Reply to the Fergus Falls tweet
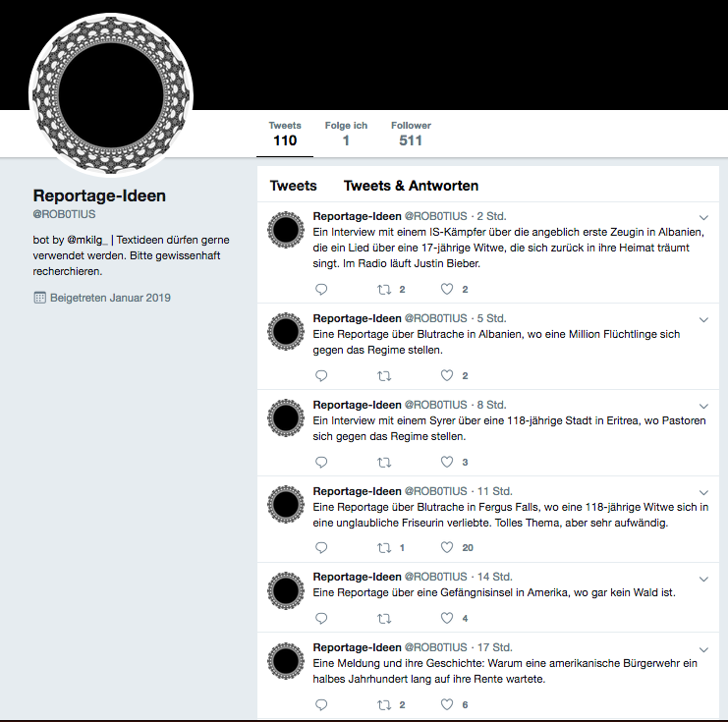 [321, 547]
